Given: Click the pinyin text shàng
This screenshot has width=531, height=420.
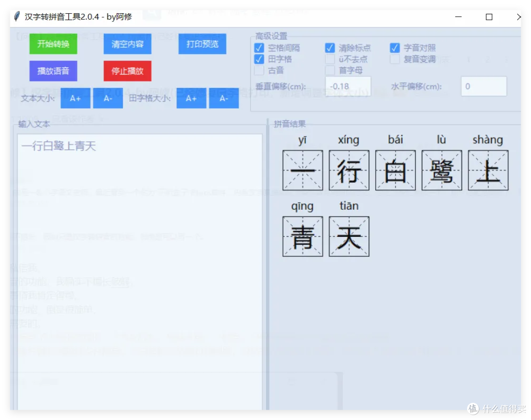Looking at the screenshot, I should [x=488, y=140].
